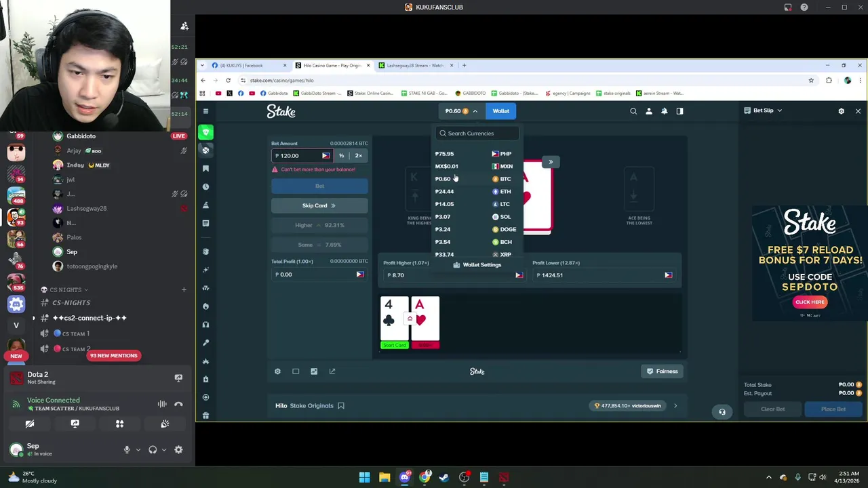
Task: Open Wallet Settings
Action: pyautogui.click(x=477, y=265)
